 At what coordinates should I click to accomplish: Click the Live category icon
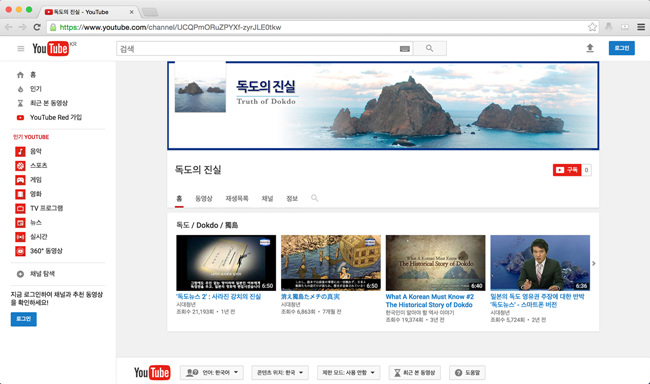tap(20, 237)
